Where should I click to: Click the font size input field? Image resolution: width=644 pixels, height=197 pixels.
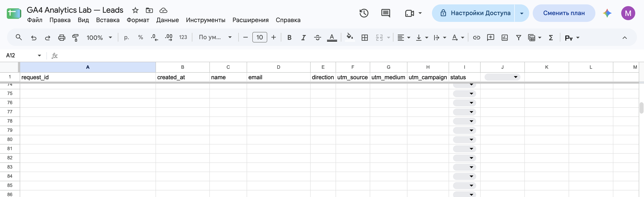[x=260, y=37]
